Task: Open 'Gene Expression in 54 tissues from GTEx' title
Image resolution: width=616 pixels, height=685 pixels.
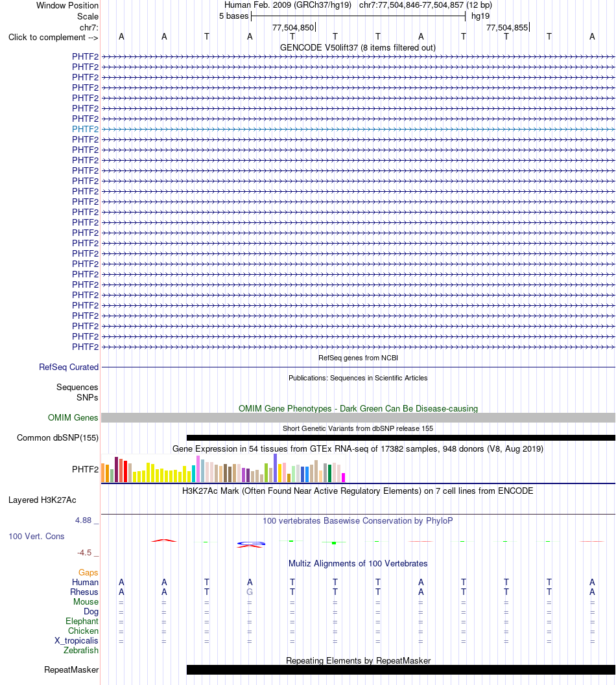Action: tap(358, 448)
